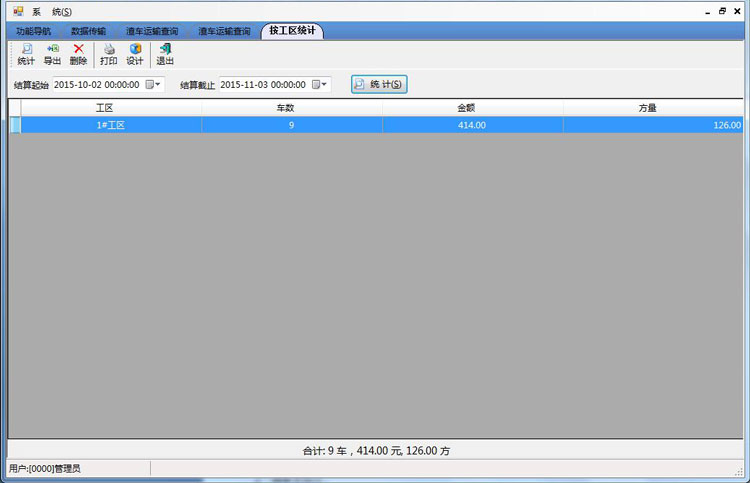Click the 打印 print toolbar icon

[108, 54]
